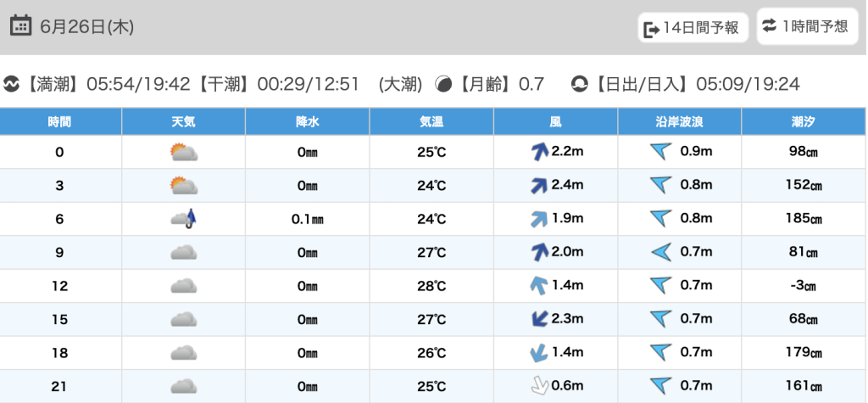Select the 潮汐 column header
Image resolution: width=868 pixels, height=403 pixels.
[804, 121]
